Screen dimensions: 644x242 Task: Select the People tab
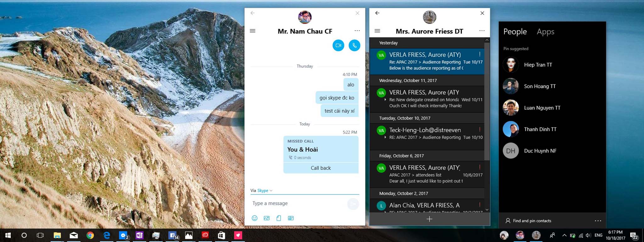[515, 32]
